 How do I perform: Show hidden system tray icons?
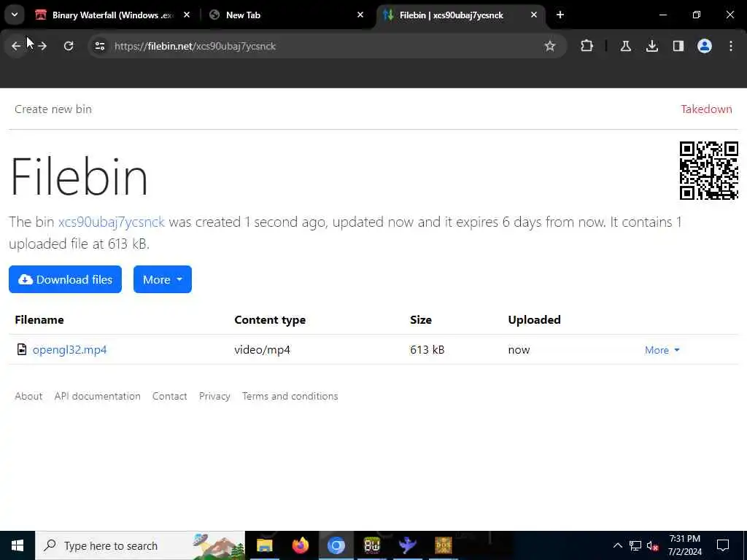click(617, 545)
